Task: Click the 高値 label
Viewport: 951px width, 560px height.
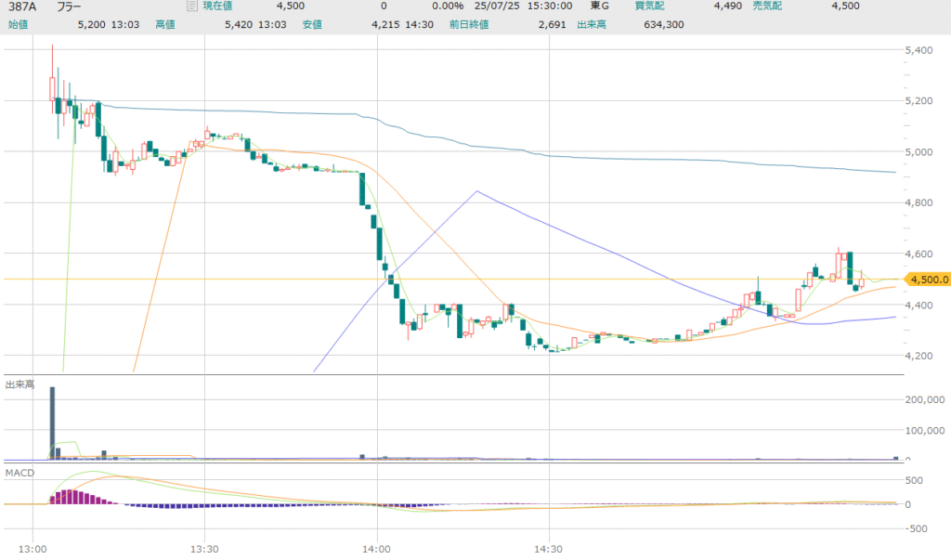Action: (165, 25)
